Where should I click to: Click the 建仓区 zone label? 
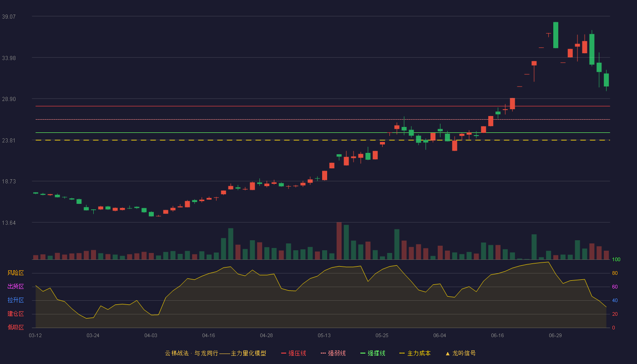coord(16,314)
